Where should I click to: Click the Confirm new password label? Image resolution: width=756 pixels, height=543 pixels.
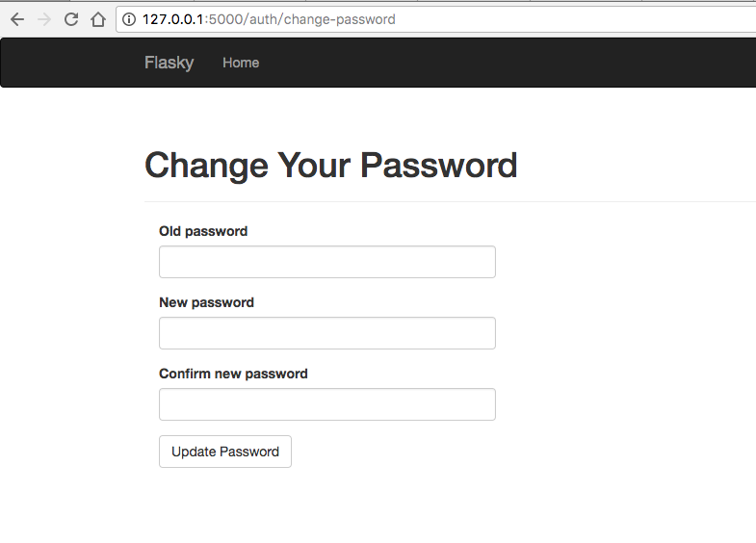point(233,374)
